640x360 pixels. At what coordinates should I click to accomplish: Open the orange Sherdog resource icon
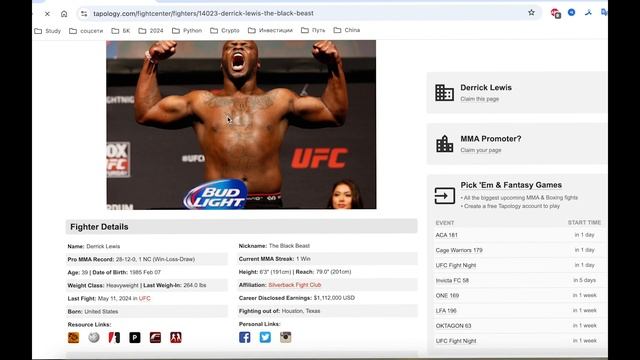click(x=73, y=338)
